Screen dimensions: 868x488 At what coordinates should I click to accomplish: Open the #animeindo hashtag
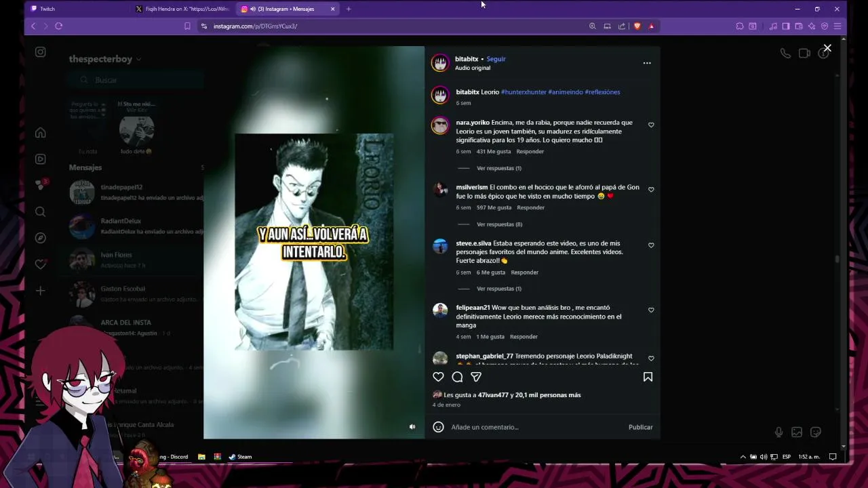566,92
